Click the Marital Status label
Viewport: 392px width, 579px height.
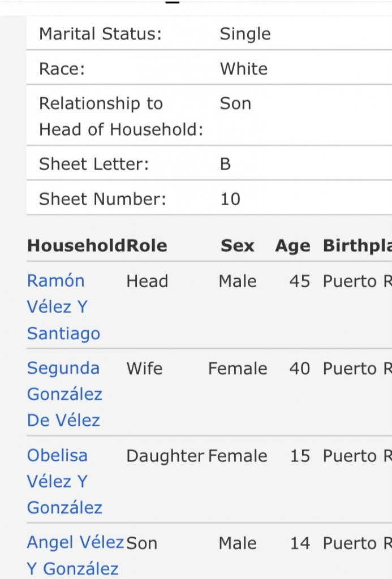point(100,34)
